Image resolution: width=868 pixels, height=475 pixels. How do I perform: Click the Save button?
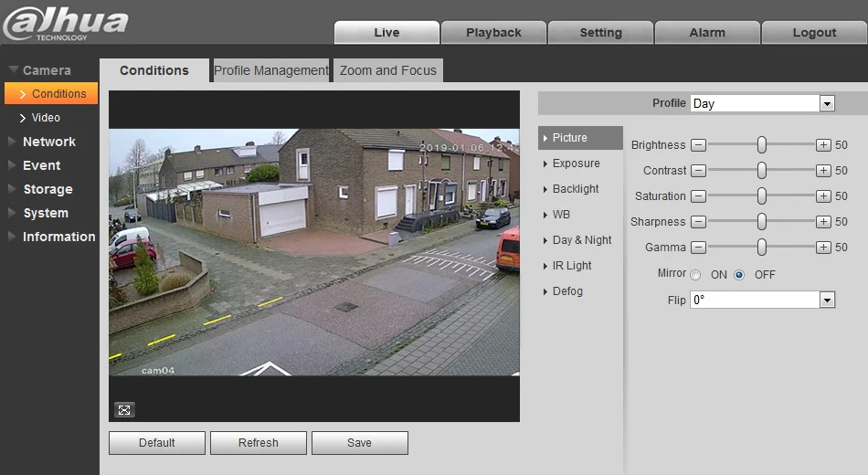[360, 443]
